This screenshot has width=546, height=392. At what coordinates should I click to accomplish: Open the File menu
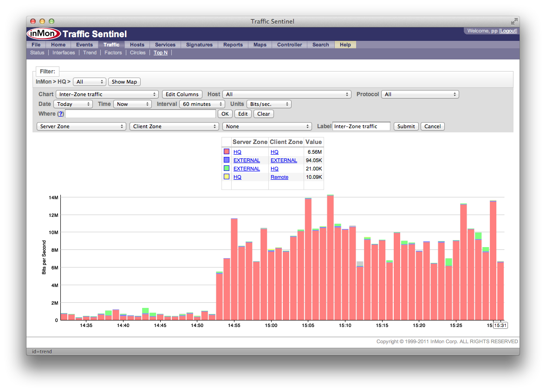pyautogui.click(x=36, y=45)
